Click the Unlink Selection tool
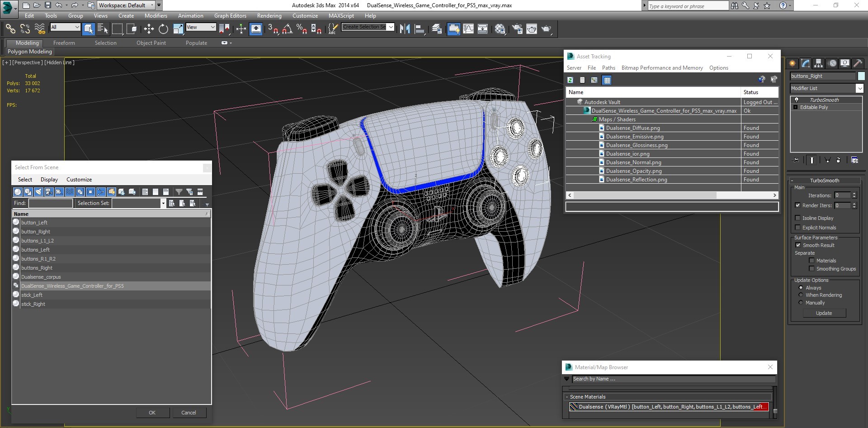Viewport: 868px width, 428px height. 25,29
